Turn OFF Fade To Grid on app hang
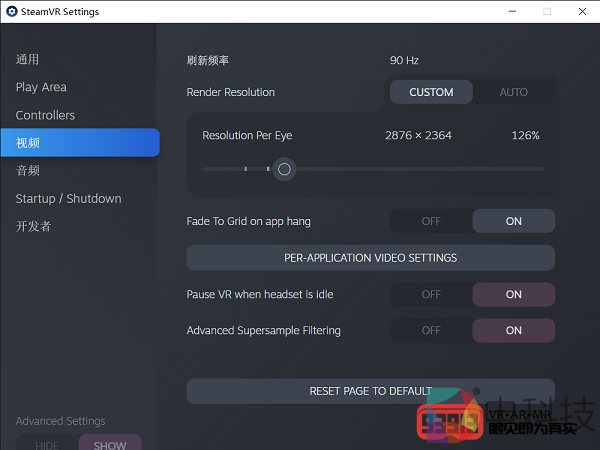Image resolution: width=600 pixels, height=450 pixels. (431, 221)
